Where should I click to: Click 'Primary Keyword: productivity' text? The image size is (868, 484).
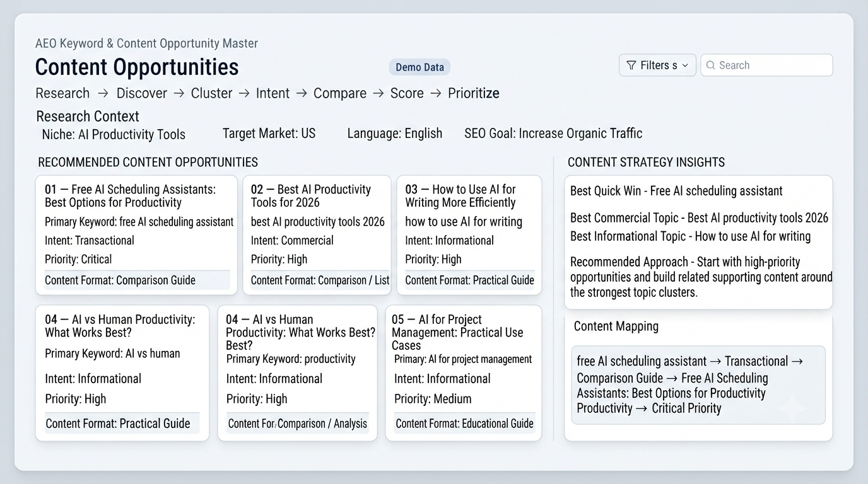point(291,359)
